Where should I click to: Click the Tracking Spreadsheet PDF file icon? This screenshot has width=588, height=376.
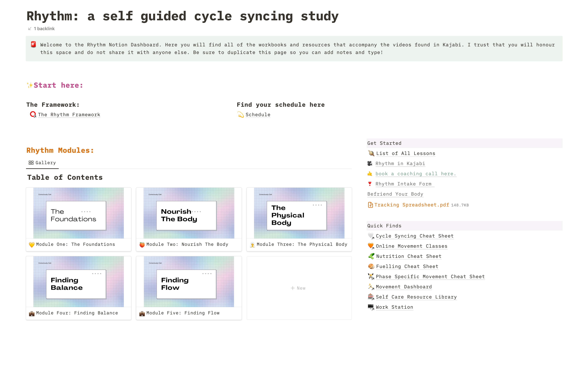pyautogui.click(x=370, y=205)
